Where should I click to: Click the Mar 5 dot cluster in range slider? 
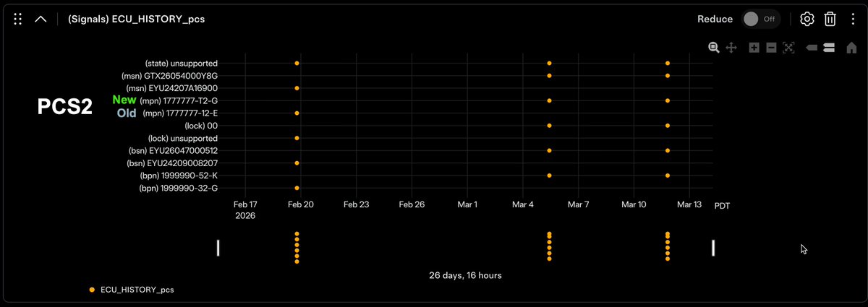pyautogui.click(x=550, y=246)
